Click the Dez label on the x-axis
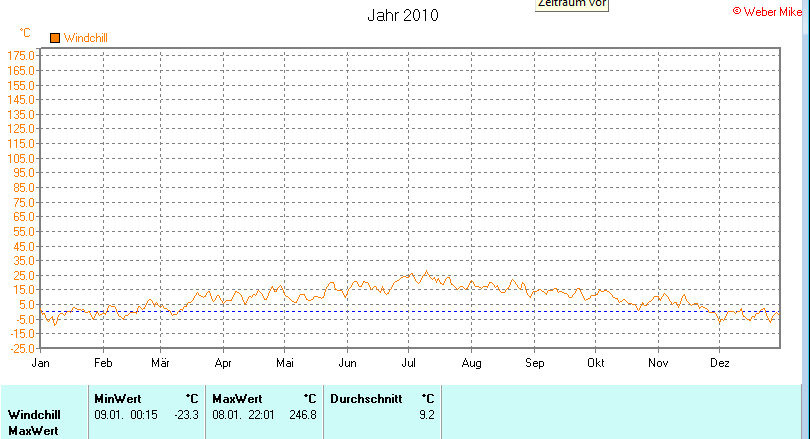The height and width of the screenshot is (439, 810). point(720,363)
